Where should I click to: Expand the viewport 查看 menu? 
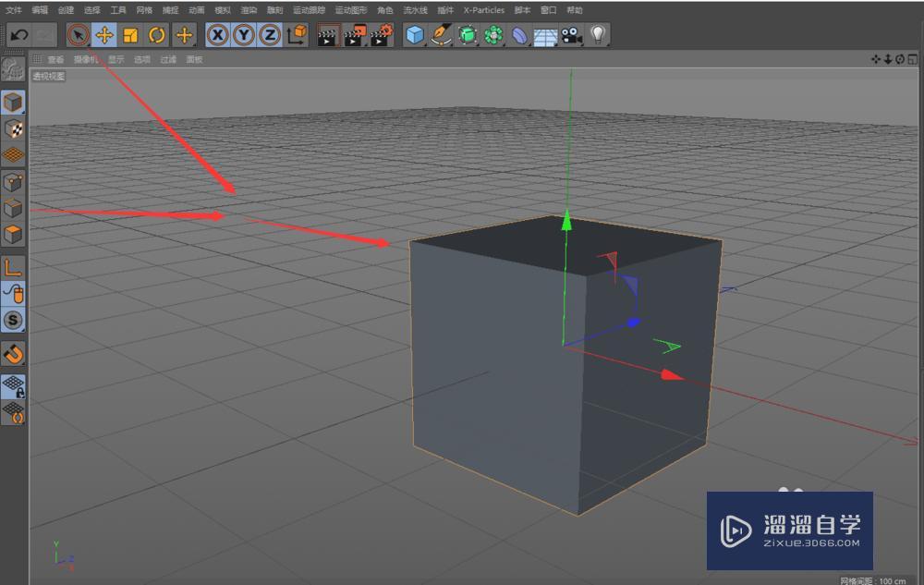[55, 59]
